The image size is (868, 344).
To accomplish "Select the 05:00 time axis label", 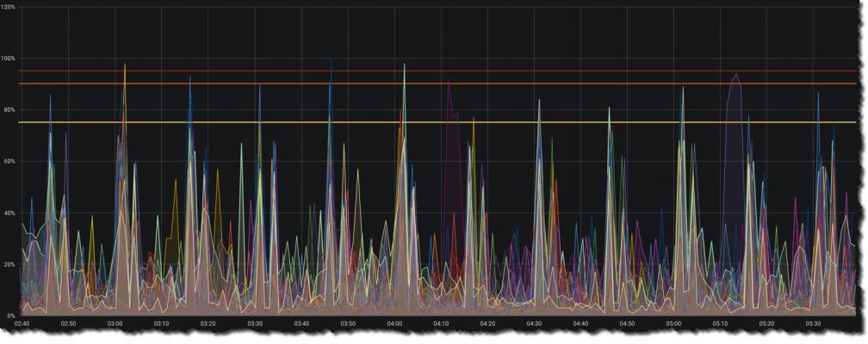I will click(673, 322).
